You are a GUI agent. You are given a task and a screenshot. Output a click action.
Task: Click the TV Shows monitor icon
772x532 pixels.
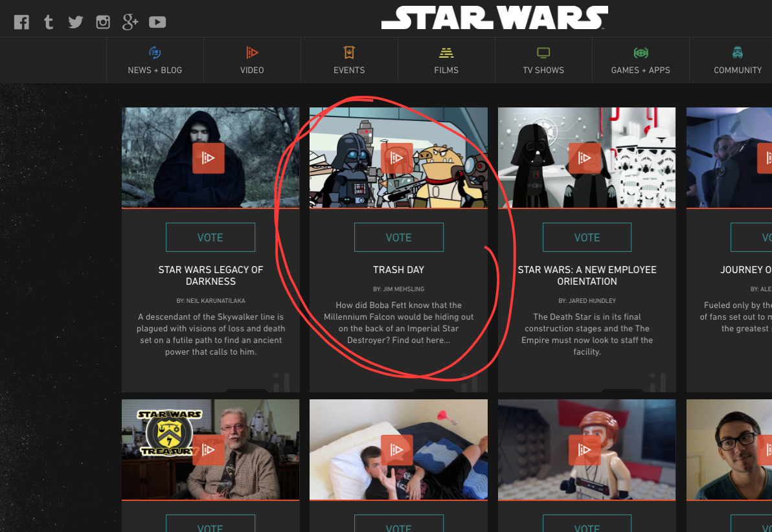click(543, 52)
